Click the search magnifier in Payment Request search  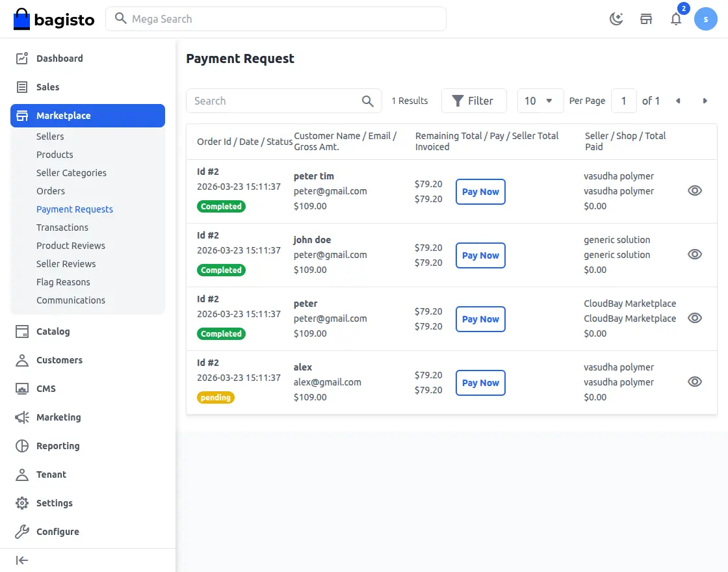point(368,101)
